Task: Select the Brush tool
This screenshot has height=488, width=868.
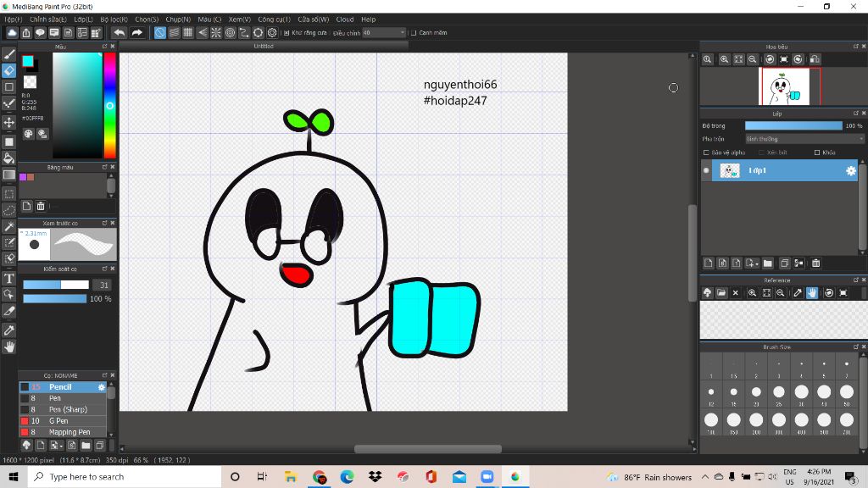Action: click(8, 54)
